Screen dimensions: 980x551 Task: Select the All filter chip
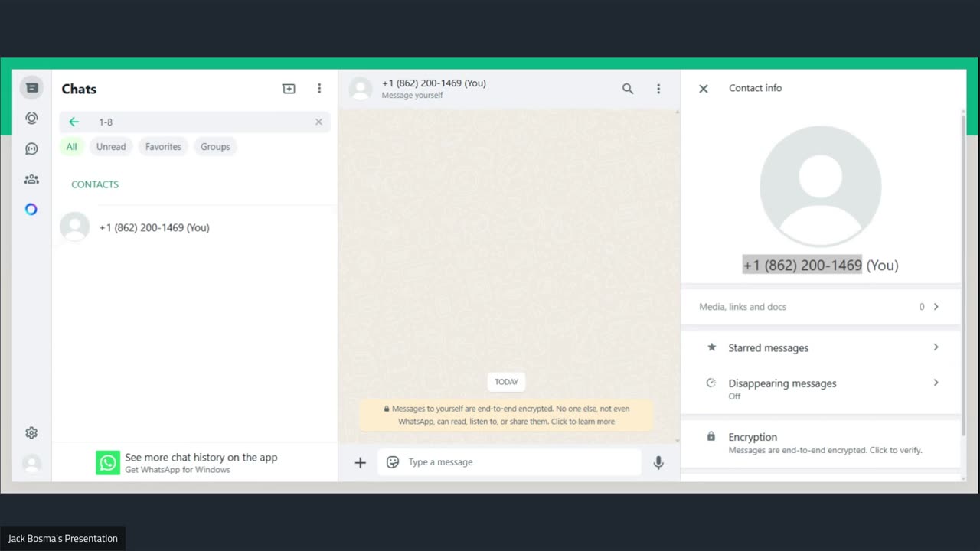click(71, 147)
